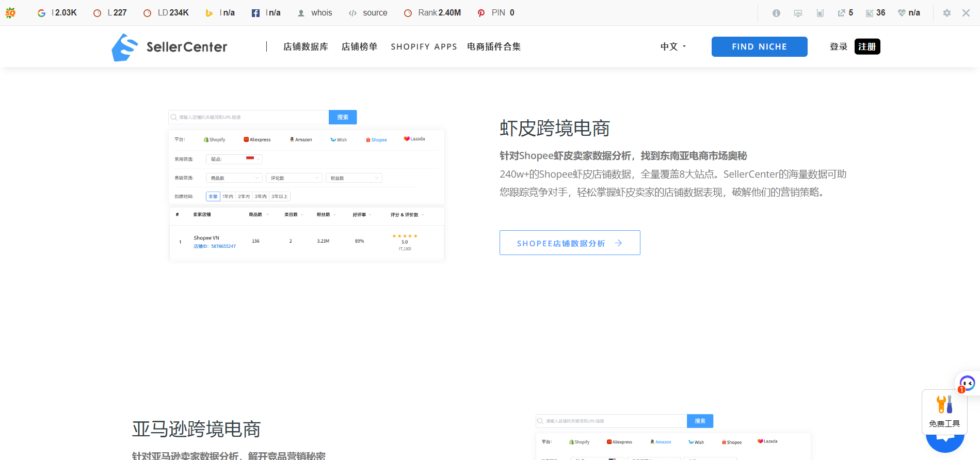Expand the 中文 language dropdown
This screenshot has width=980, height=460.
pyautogui.click(x=673, y=47)
